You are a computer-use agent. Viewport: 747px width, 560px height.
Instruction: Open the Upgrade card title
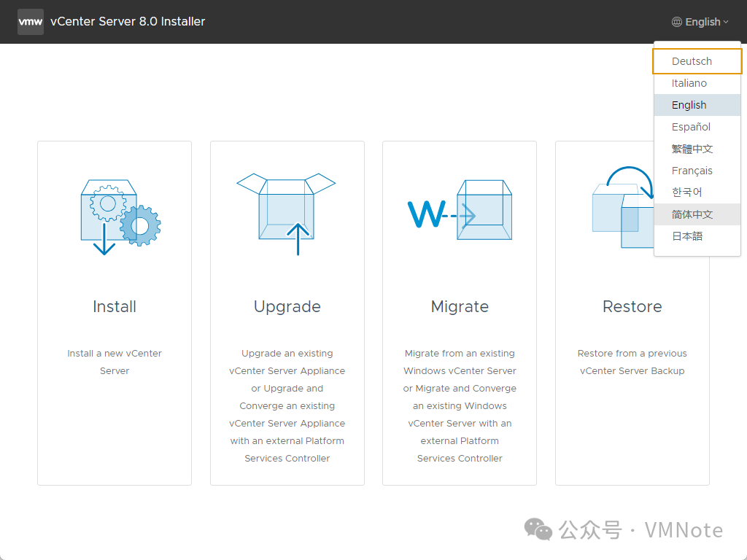[287, 307]
